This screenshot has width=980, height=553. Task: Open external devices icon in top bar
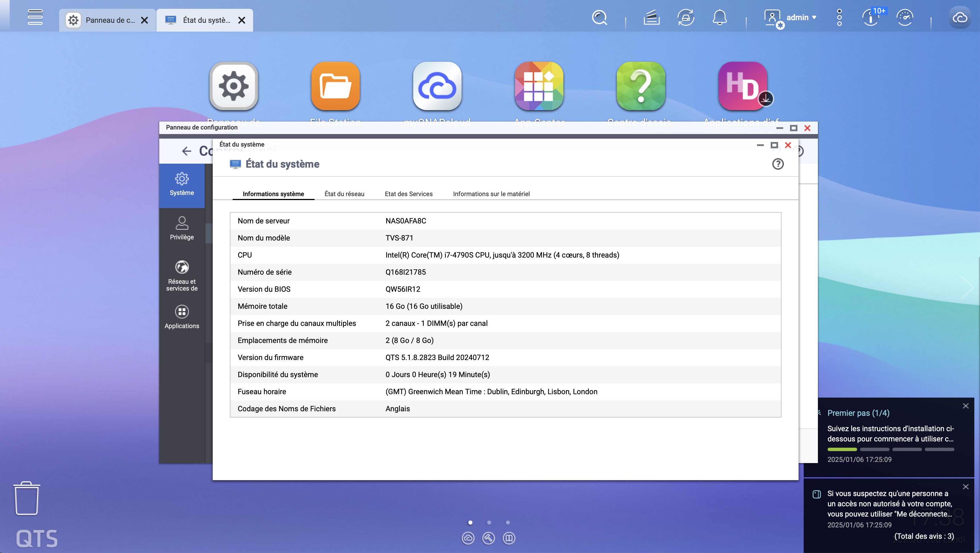[x=686, y=18]
